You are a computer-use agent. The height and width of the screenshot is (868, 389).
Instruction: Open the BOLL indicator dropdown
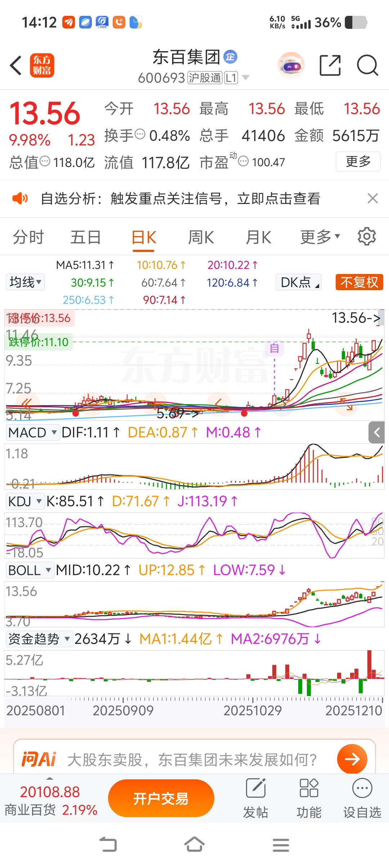point(30,570)
